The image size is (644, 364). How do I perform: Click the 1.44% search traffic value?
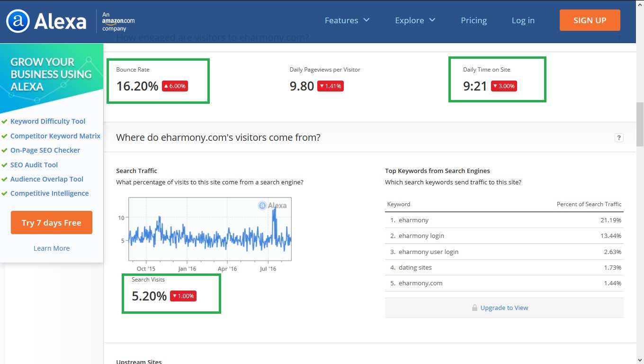click(613, 283)
